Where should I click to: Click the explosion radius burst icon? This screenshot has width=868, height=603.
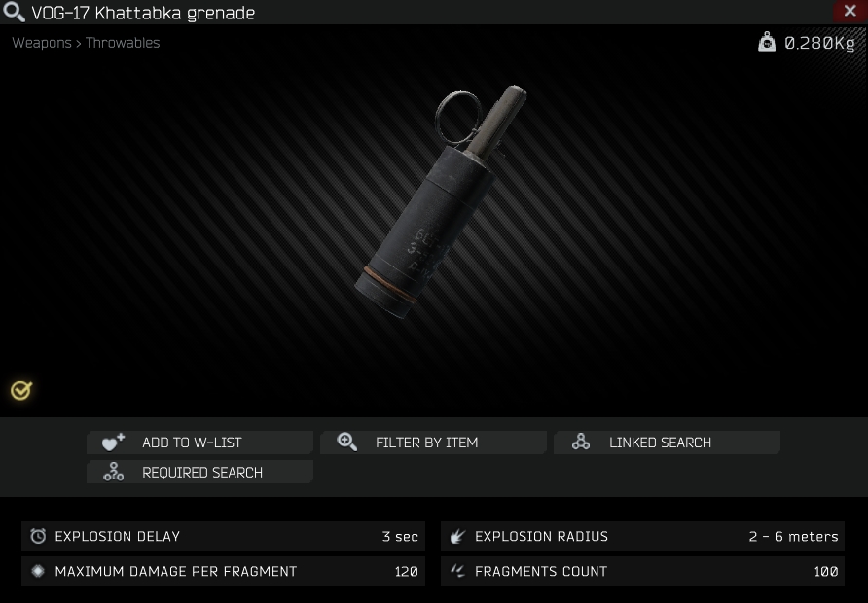coord(457,536)
